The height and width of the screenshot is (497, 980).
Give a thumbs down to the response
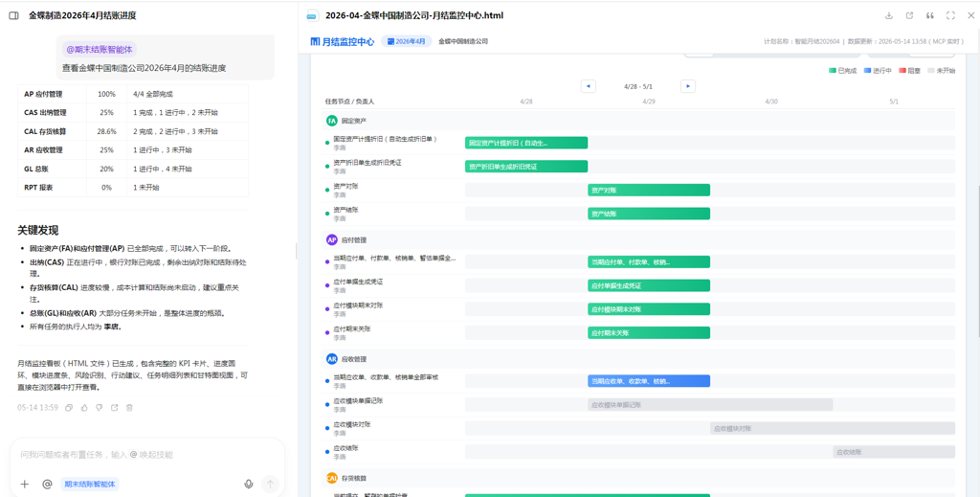[x=100, y=408]
